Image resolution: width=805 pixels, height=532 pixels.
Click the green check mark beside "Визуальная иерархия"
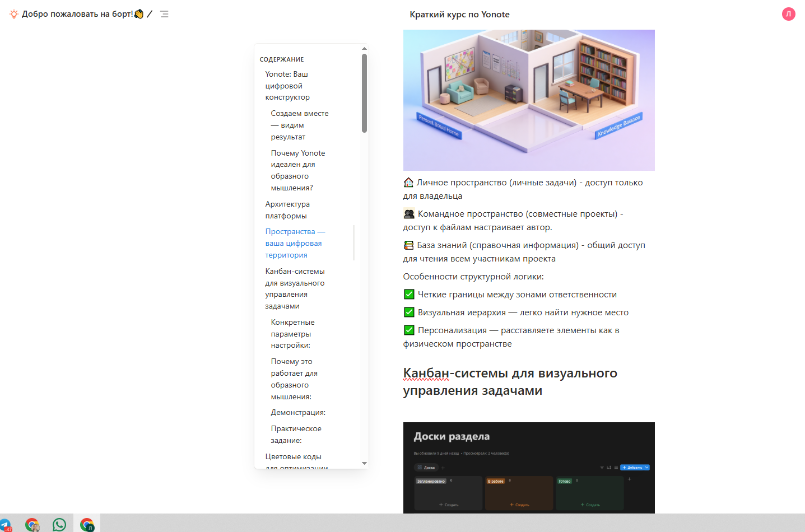[409, 312]
